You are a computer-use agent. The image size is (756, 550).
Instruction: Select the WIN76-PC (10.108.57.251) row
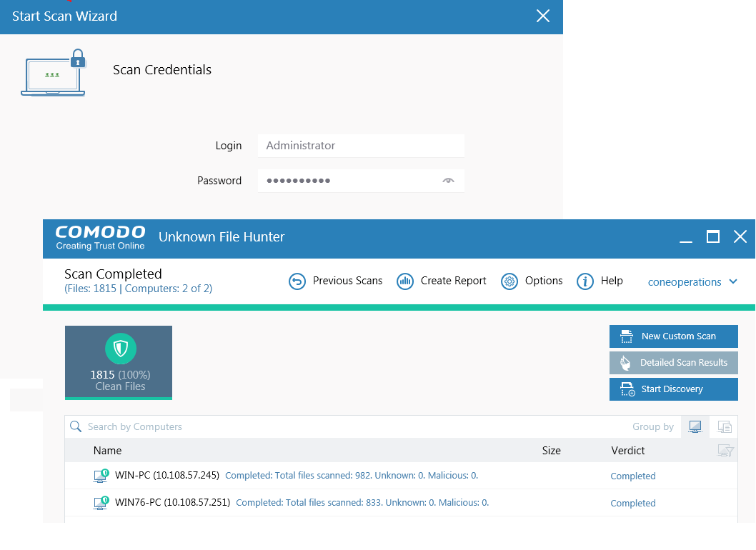(401, 503)
